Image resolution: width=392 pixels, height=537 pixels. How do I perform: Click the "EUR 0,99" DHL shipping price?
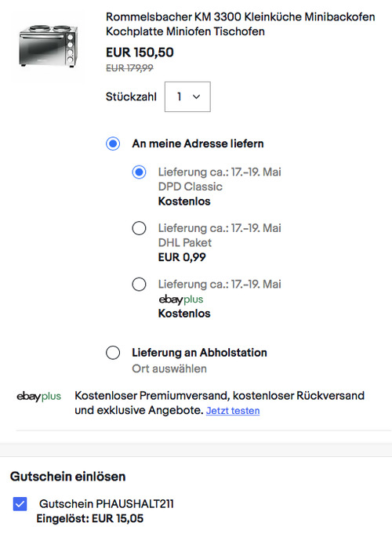pos(182,257)
